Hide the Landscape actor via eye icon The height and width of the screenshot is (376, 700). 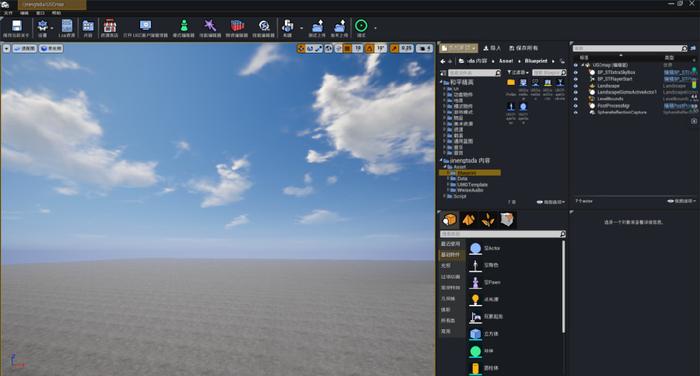point(575,86)
